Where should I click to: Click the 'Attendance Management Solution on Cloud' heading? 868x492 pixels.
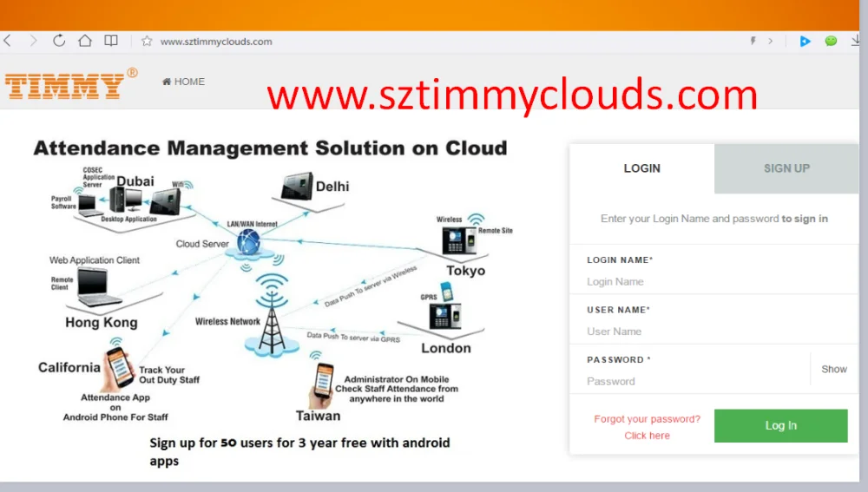(x=270, y=148)
